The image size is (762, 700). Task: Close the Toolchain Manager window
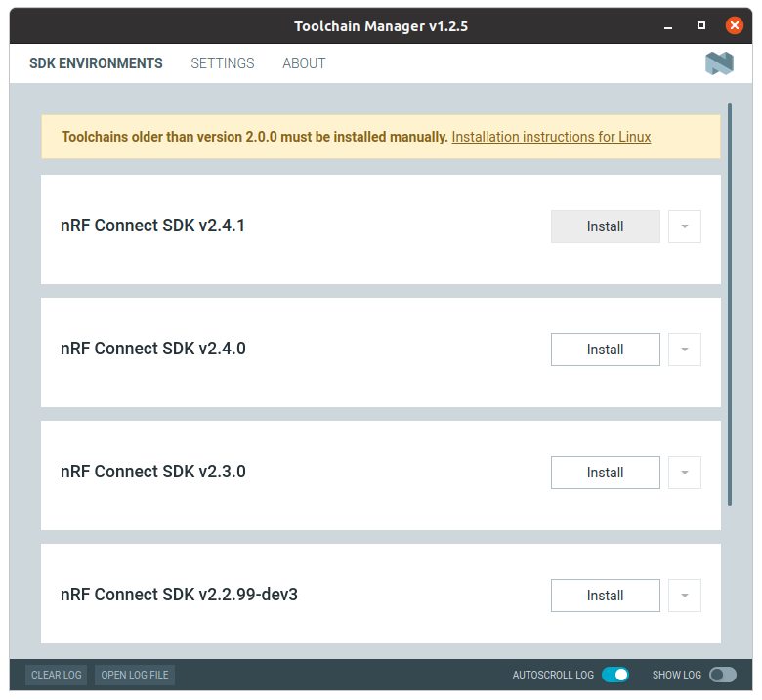pyautogui.click(x=735, y=25)
